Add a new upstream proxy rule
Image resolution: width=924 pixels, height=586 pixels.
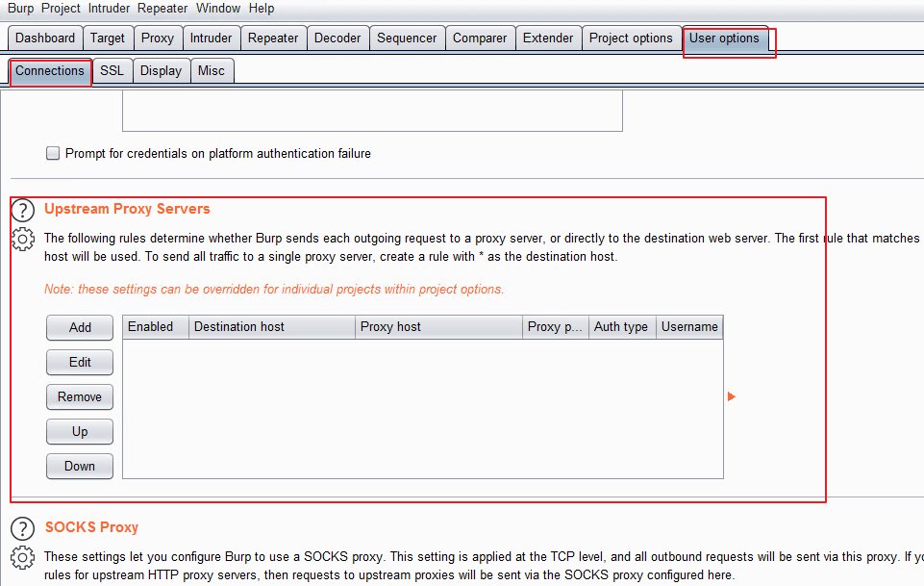(x=80, y=328)
